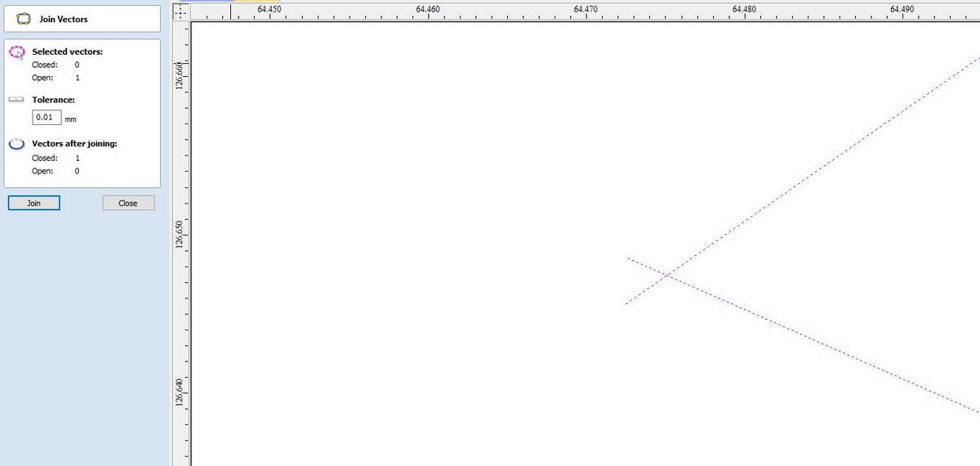Click the Vectors after joining icon

[17, 144]
